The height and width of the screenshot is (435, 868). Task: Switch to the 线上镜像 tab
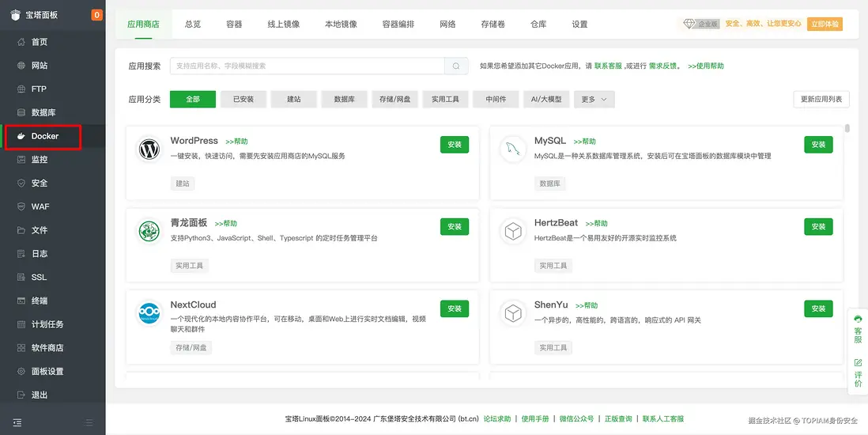pyautogui.click(x=284, y=25)
